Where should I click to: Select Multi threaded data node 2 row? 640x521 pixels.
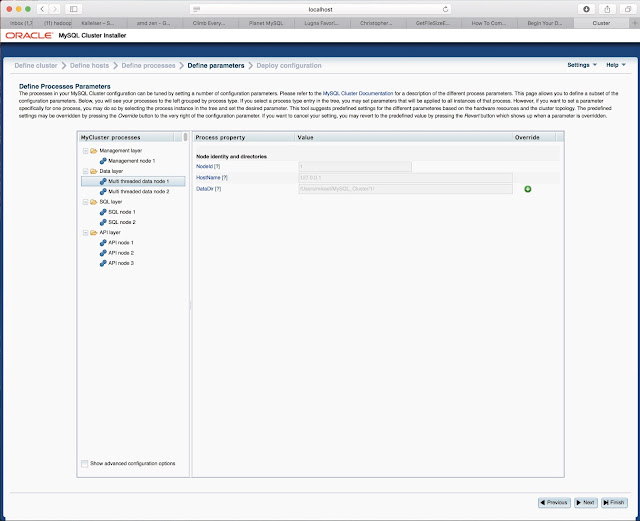pyautogui.click(x=133, y=191)
